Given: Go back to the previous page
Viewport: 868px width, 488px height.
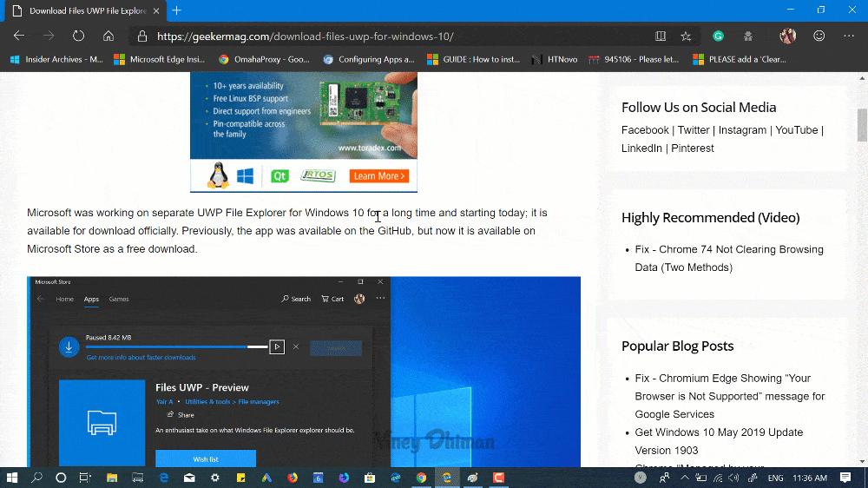Looking at the screenshot, I should [19, 36].
